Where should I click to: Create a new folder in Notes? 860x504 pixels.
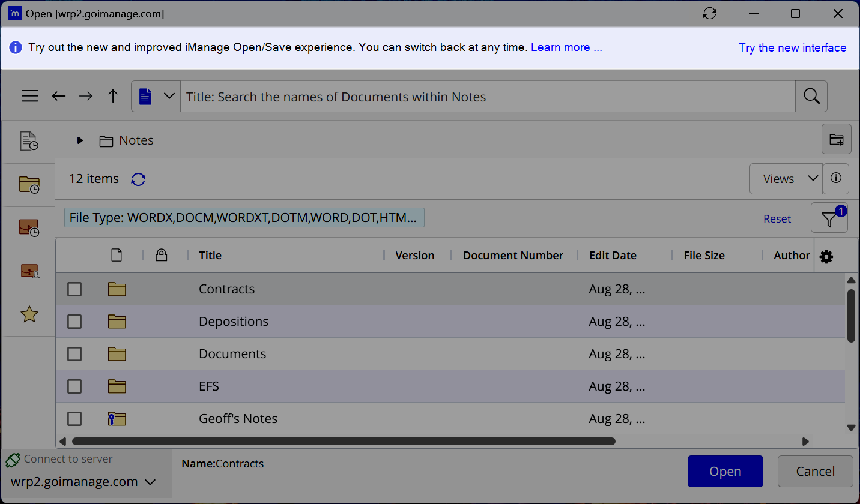pos(836,139)
